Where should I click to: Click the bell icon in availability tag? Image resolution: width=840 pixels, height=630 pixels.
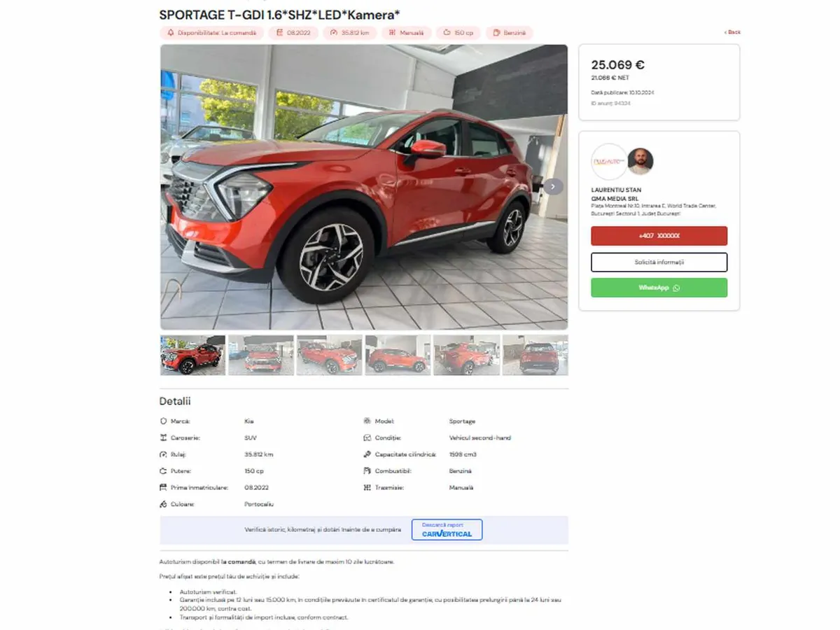click(170, 33)
